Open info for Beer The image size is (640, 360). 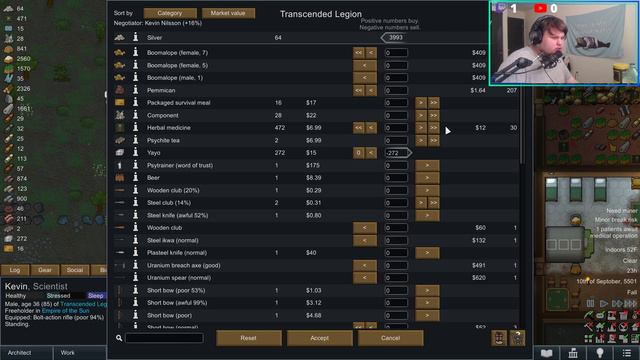click(x=136, y=178)
